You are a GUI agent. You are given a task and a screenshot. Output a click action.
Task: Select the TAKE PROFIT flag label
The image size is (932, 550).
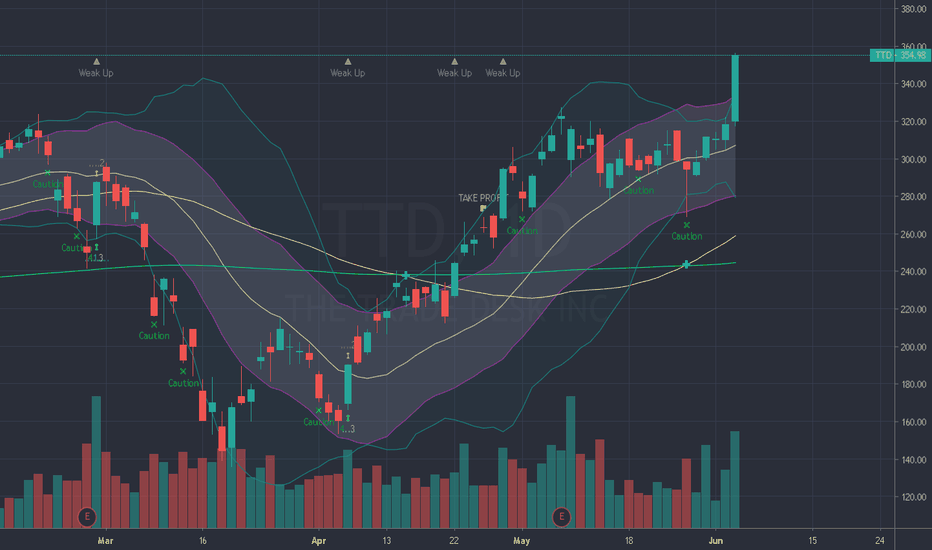[483, 198]
